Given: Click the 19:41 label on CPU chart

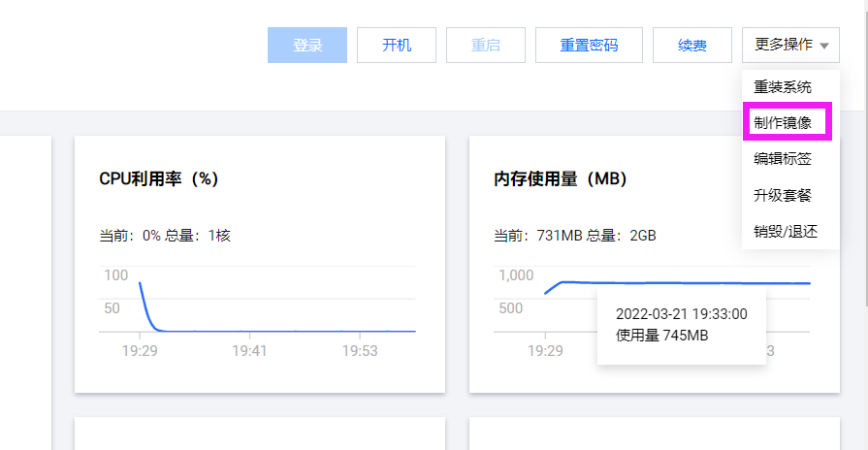Looking at the screenshot, I should 250,351.
